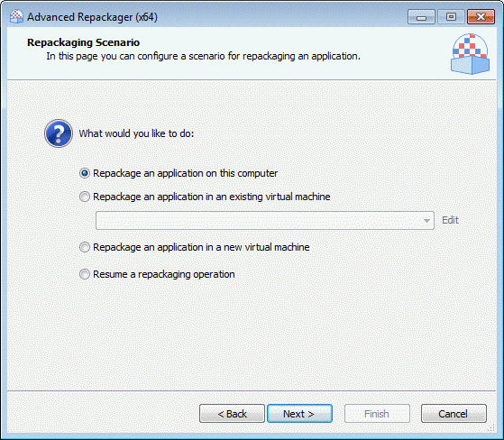Click the disabled Finish button
This screenshot has width=504, height=440.
(x=377, y=414)
